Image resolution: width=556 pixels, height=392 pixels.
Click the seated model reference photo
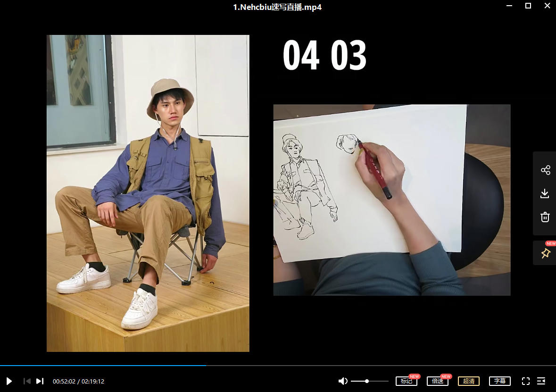[148, 193]
